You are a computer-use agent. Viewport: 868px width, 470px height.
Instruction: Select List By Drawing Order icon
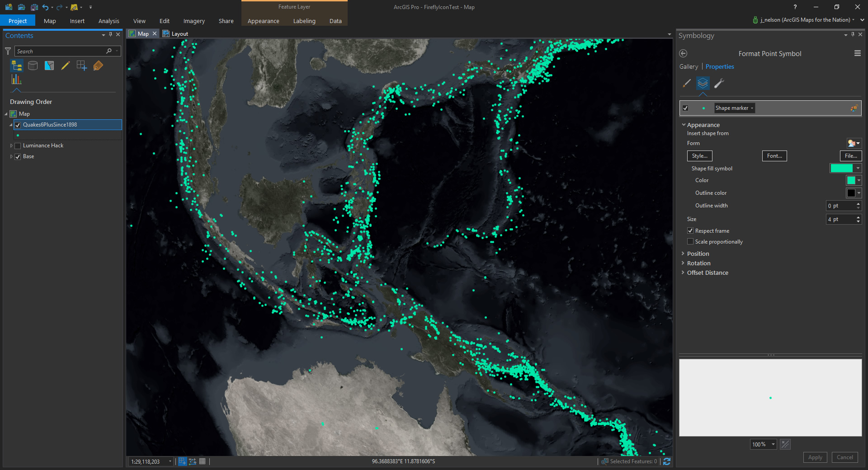point(16,66)
